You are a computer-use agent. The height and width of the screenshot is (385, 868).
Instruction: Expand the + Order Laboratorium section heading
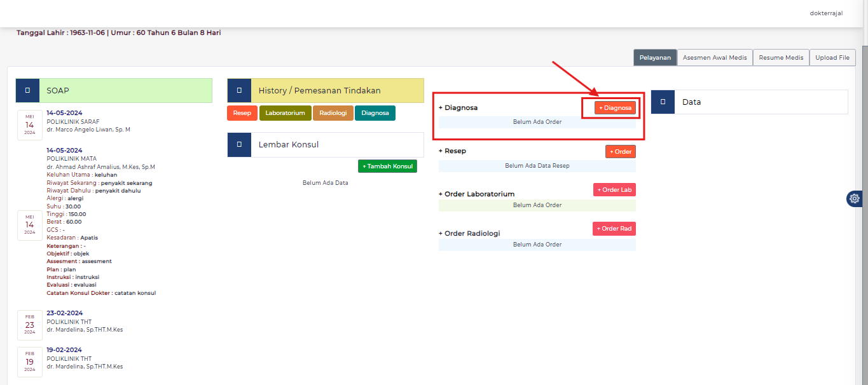476,194
